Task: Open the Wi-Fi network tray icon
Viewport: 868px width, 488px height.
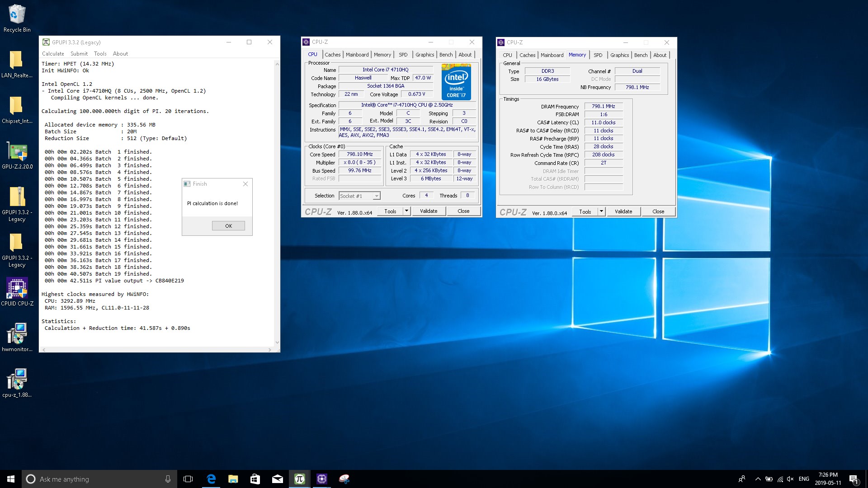Action: pos(780,479)
